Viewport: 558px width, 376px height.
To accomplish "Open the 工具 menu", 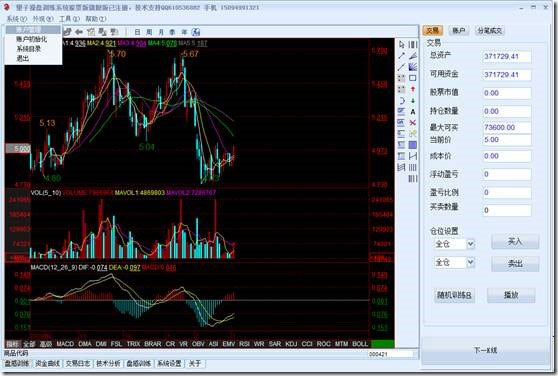I will [x=69, y=18].
